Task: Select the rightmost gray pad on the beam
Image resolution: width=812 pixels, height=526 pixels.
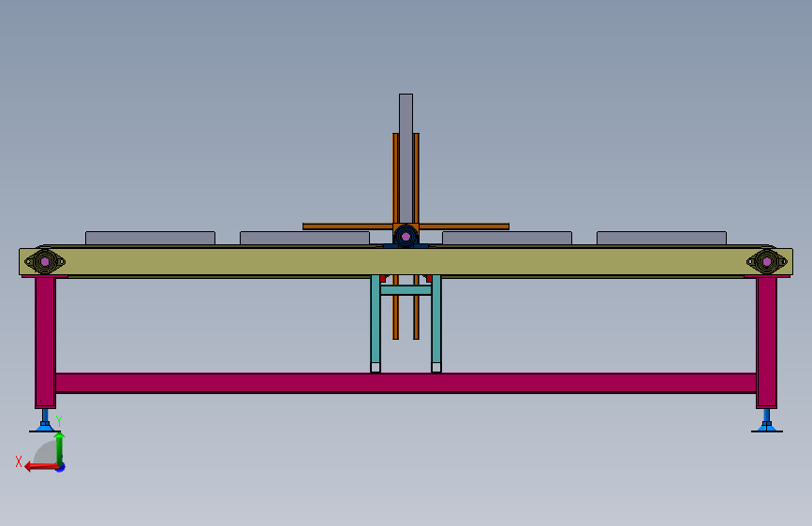Action: pos(662,238)
